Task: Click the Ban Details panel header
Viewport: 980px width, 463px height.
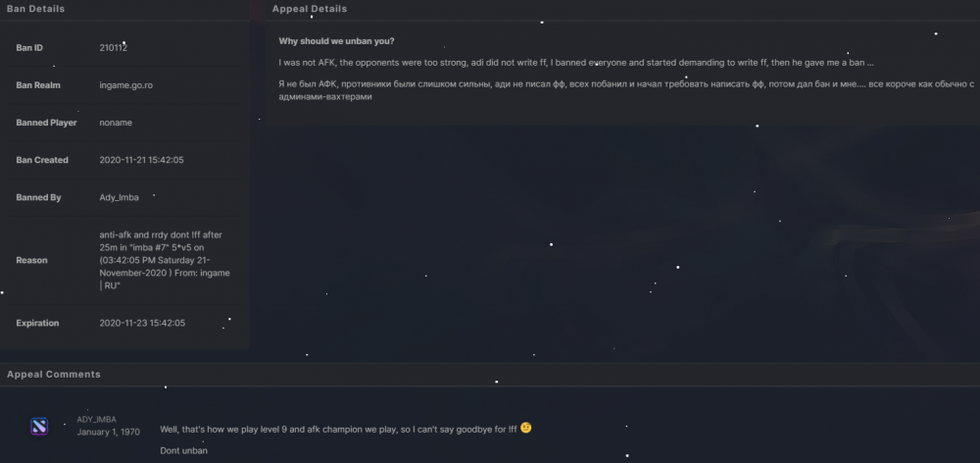Action: pos(36,9)
